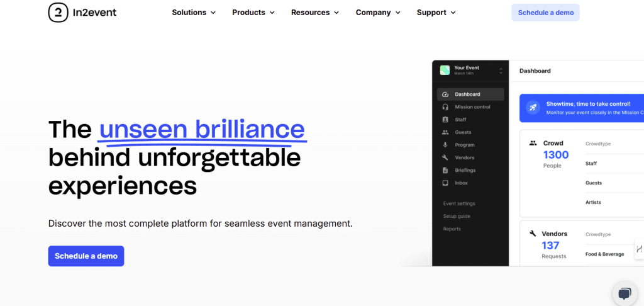
Task: Open the Support navigation menu
Action: (436, 13)
